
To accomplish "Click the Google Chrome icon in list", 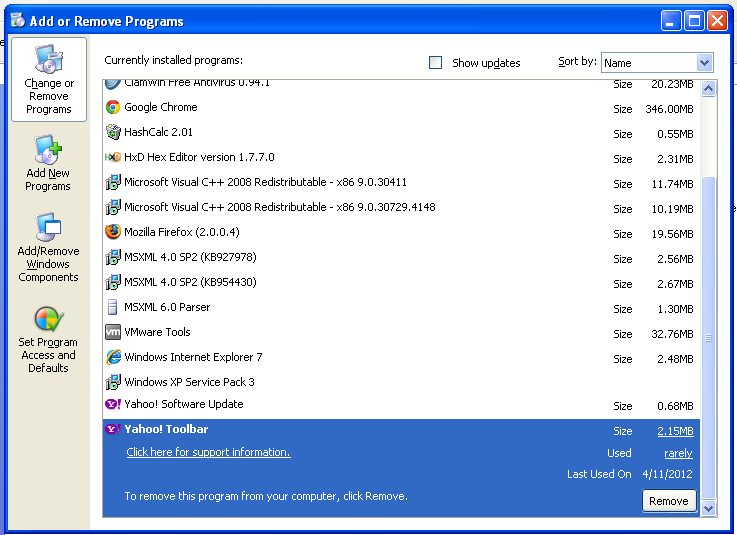I will point(113,107).
